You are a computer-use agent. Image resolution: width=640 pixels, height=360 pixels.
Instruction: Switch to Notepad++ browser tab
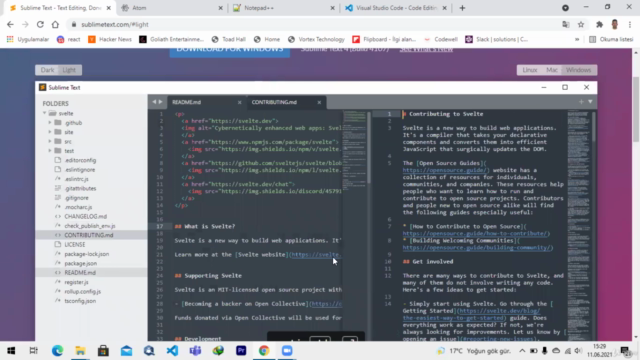[283, 8]
